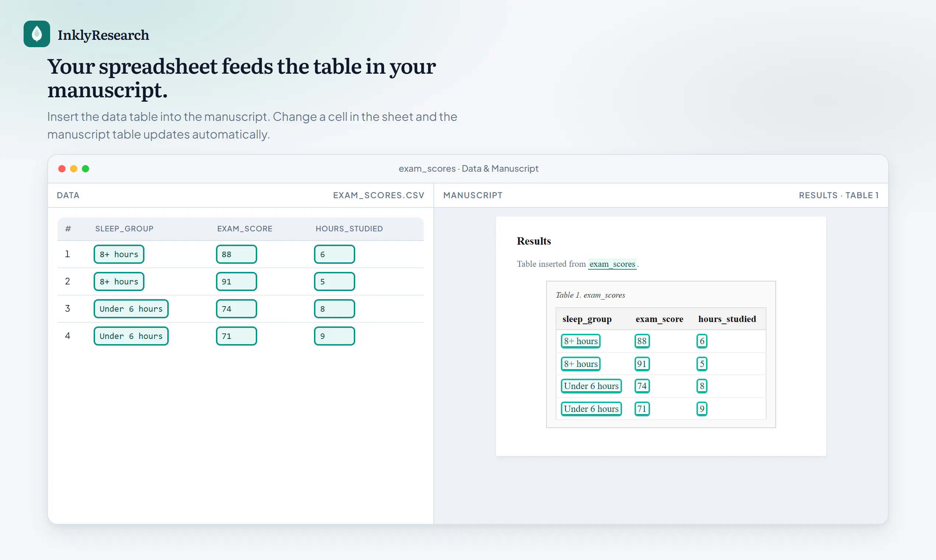This screenshot has width=936, height=560.
Task: Edit the exam_score cell containing 74
Action: 236,309
